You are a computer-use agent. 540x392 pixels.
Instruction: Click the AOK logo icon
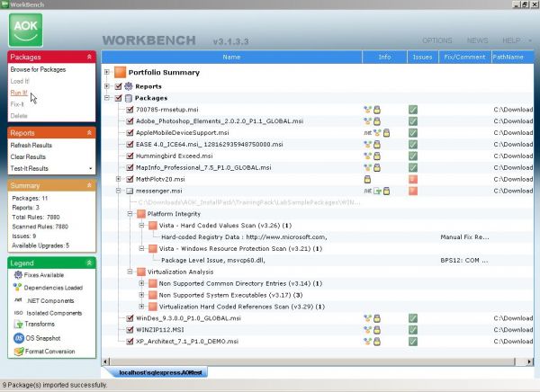click(26, 31)
